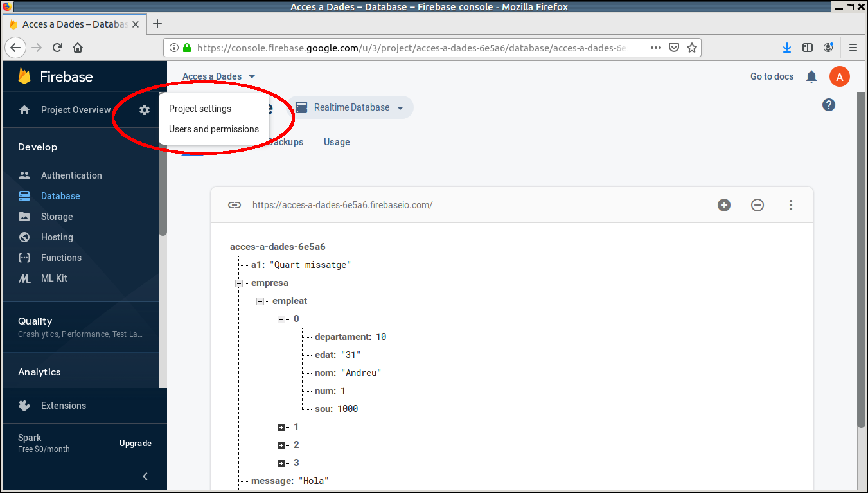Screen dimensions: 868x493
Task: Open the notifications bell
Action: (811, 76)
